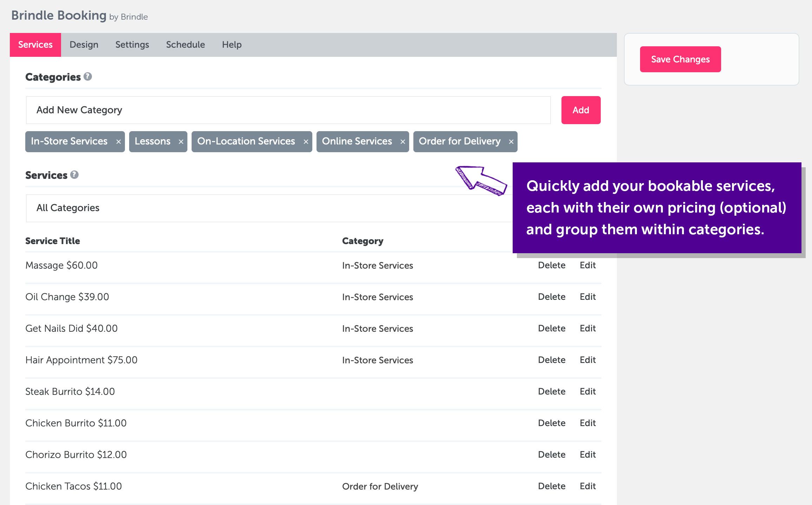Select the Online Services tag label
Screen dimensions: 812x505
tap(357, 141)
